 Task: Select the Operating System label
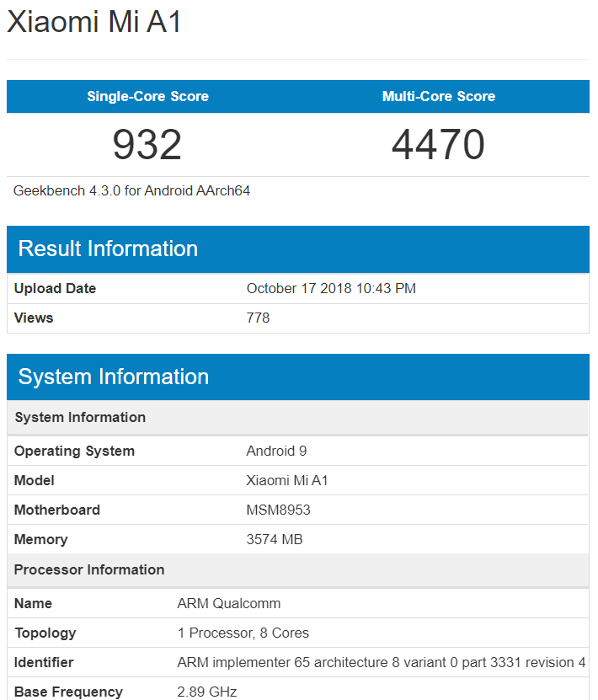coord(74,452)
